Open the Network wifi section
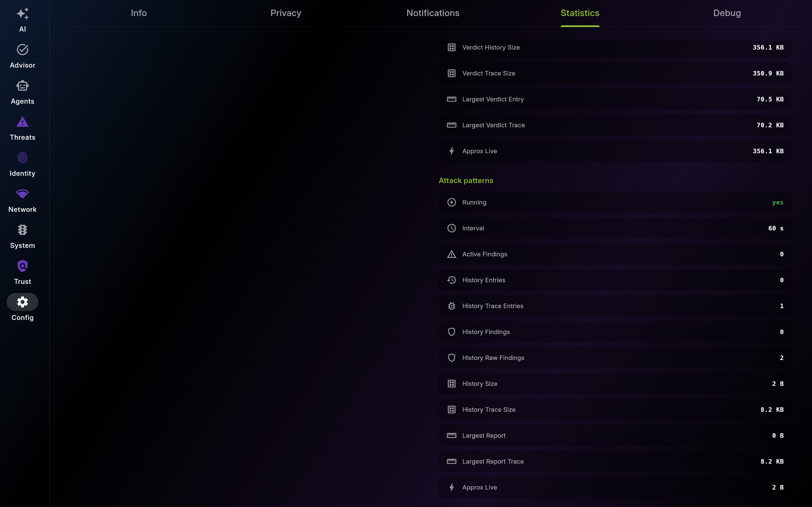The height and width of the screenshot is (507, 812). pyautogui.click(x=23, y=194)
